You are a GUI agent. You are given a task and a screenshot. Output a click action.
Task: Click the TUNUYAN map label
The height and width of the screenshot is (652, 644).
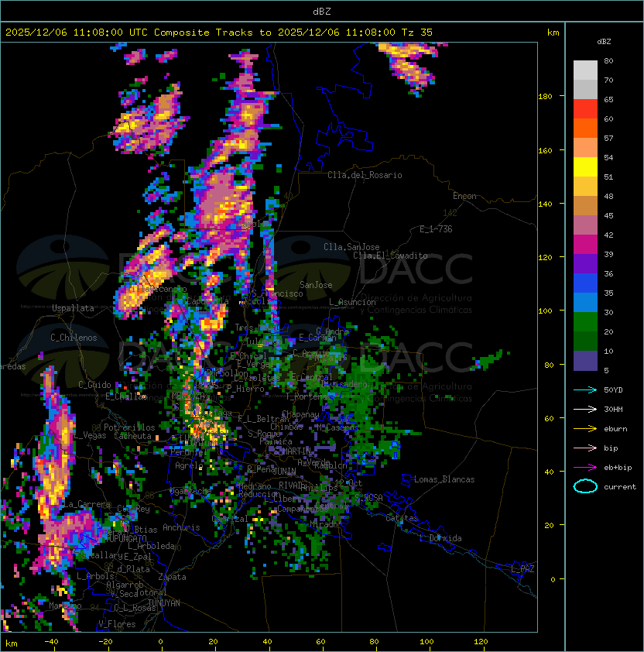point(164,603)
